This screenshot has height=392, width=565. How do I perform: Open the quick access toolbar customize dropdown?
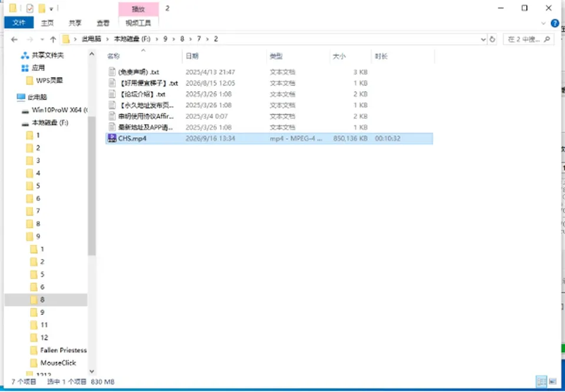click(51, 9)
